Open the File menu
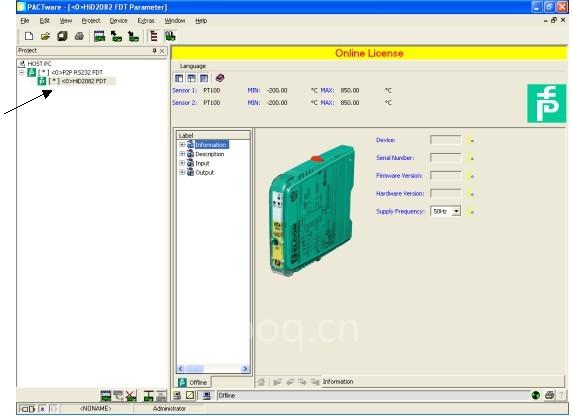Image resolution: width=572 pixels, height=416 pixels. (x=25, y=21)
